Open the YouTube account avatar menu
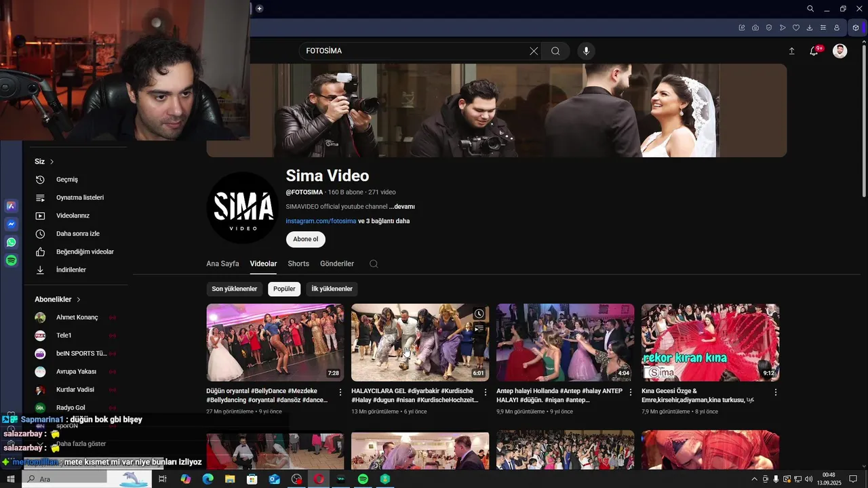Screen dimensions: 868x488 tap(840, 51)
